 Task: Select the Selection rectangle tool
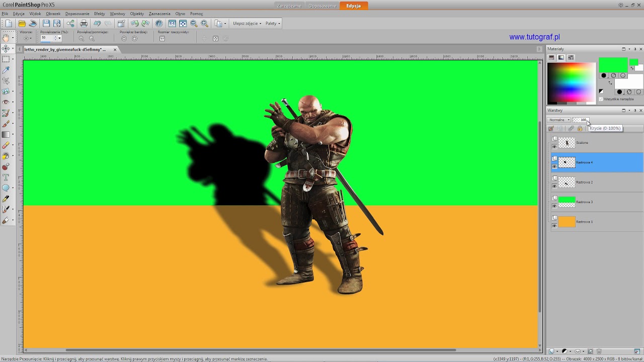[6, 59]
